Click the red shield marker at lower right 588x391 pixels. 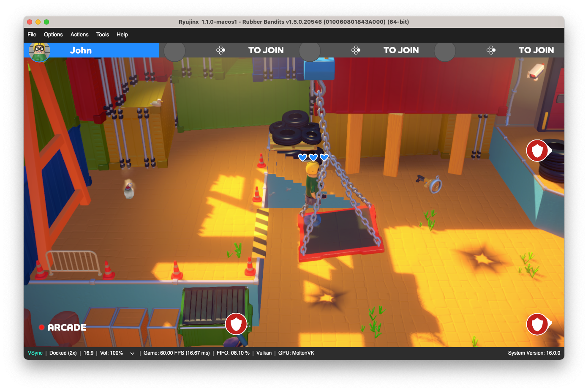[537, 324]
